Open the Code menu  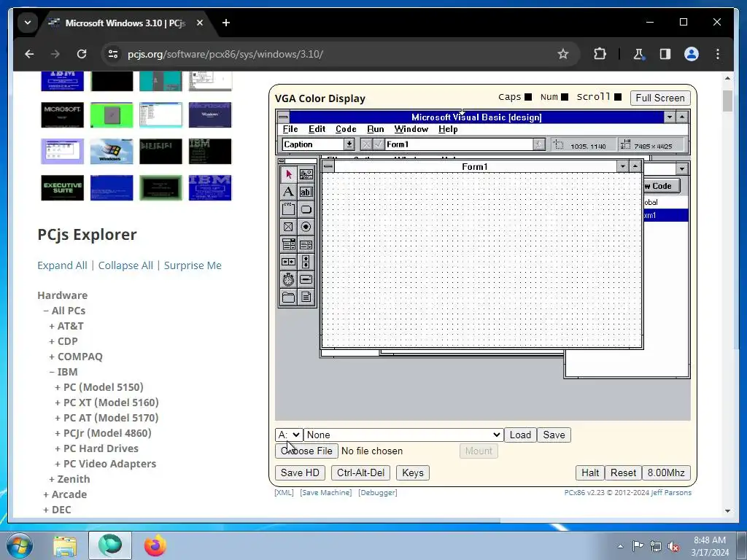click(x=346, y=129)
